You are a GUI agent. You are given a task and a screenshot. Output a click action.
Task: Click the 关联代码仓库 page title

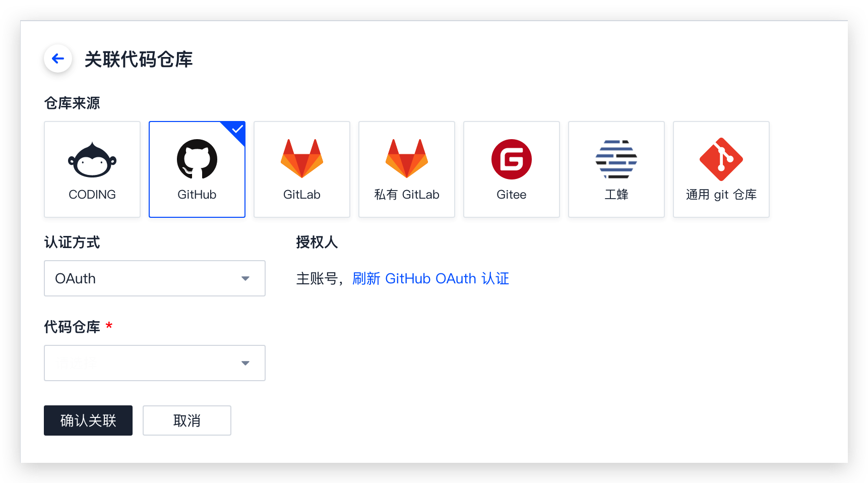tap(139, 59)
